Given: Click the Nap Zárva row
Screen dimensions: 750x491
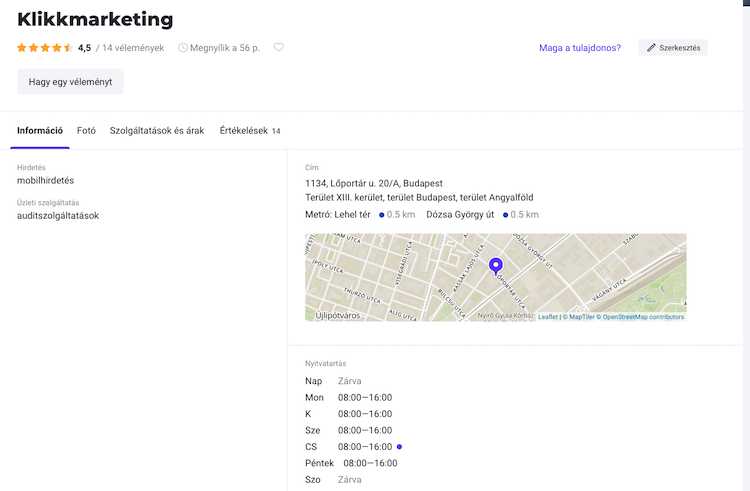Looking at the screenshot, I should (x=333, y=381).
